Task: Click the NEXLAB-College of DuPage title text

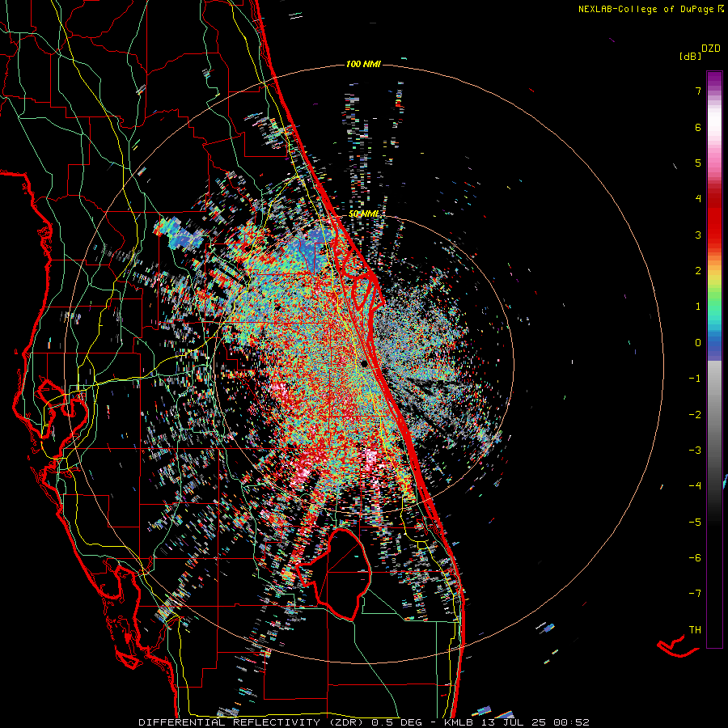Action: [x=650, y=9]
